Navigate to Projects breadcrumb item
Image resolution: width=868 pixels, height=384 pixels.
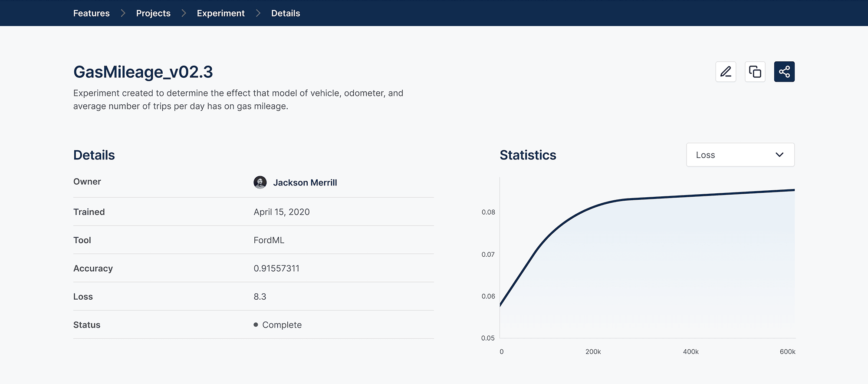[153, 13]
